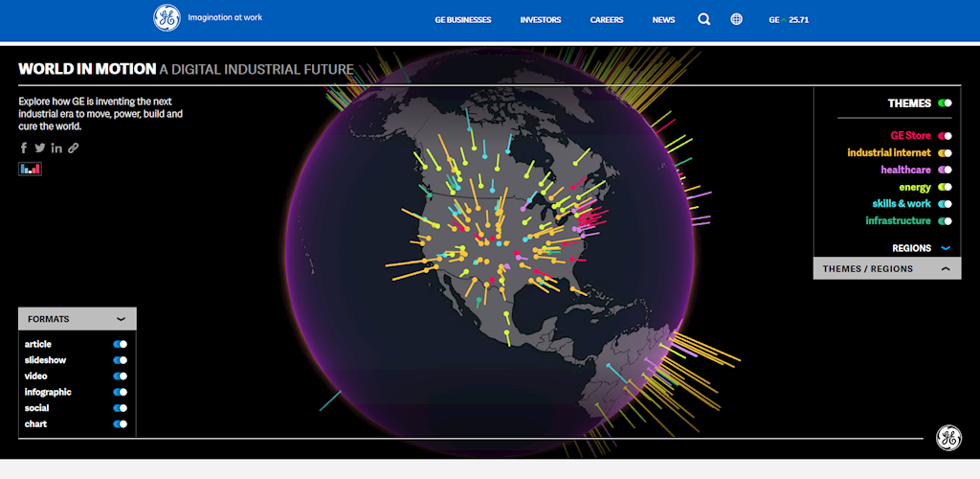Toggle the GE Store theme switch
This screenshot has width=980, height=479.
click(x=945, y=136)
